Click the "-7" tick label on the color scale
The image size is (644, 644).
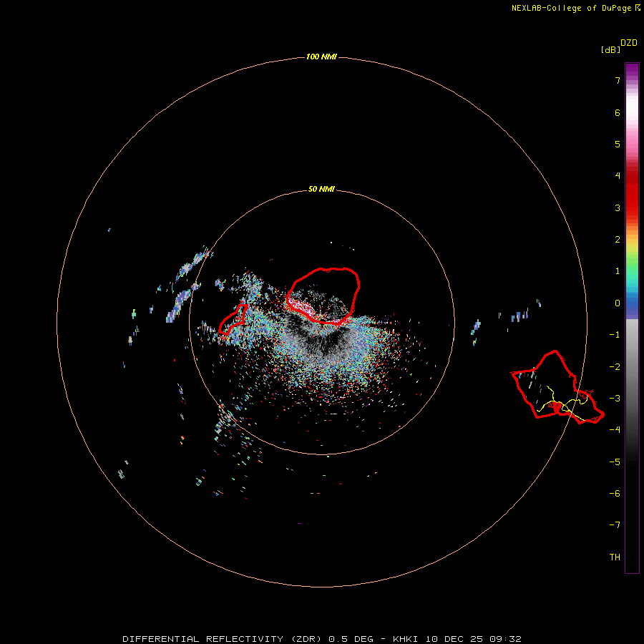615,525
